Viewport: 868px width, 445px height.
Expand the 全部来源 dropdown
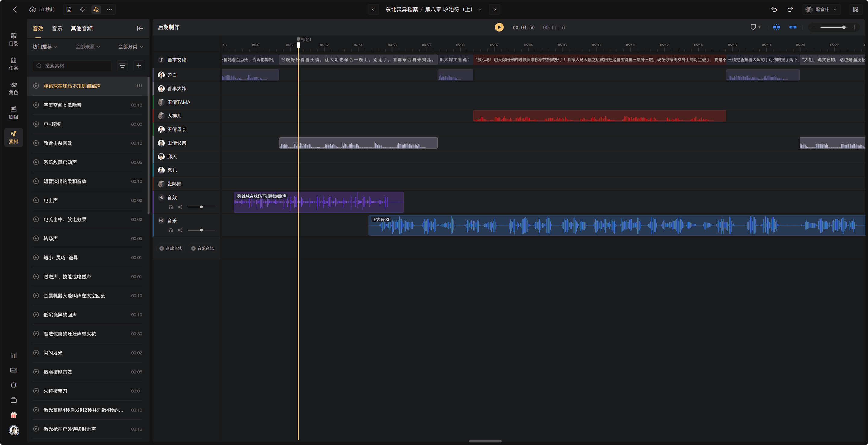pos(88,47)
